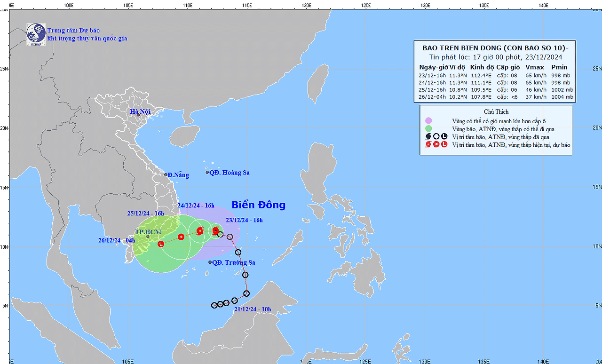Click the 'Biển Đông' sea label

point(258,205)
